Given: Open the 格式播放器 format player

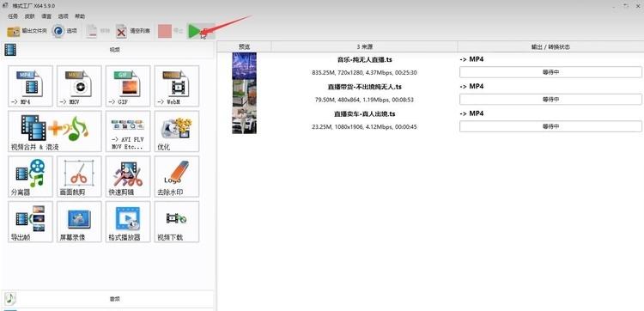Looking at the screenshot, I should click(x=128, y=222).
